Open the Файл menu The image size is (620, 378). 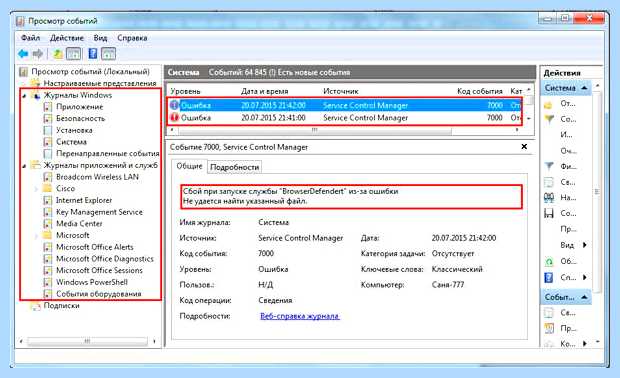pyautogui.click(x=30, y=38)
